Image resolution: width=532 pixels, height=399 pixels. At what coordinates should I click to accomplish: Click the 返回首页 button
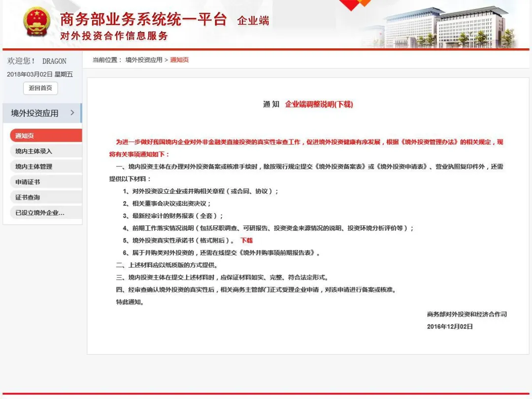[x=40, y=88]
